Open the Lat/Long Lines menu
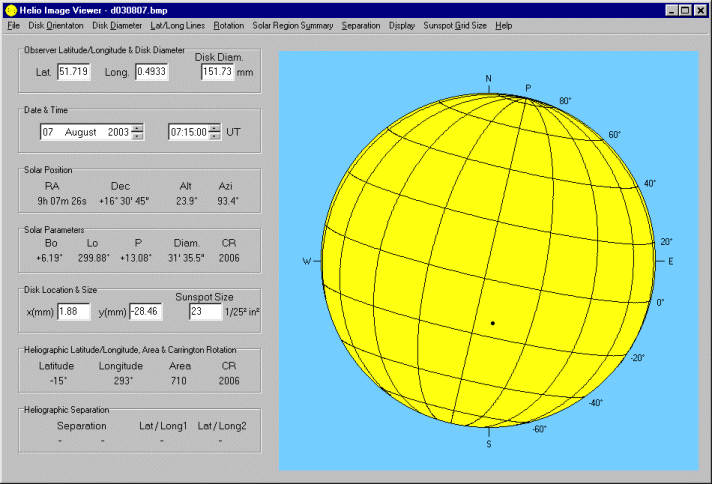 (177, 24)
